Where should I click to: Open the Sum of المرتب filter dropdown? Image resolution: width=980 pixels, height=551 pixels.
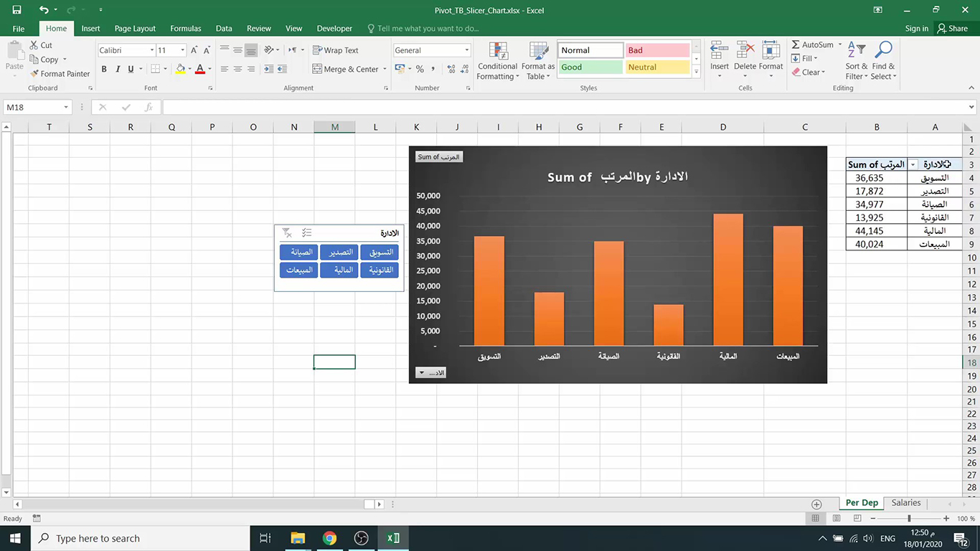coord(913,164)
